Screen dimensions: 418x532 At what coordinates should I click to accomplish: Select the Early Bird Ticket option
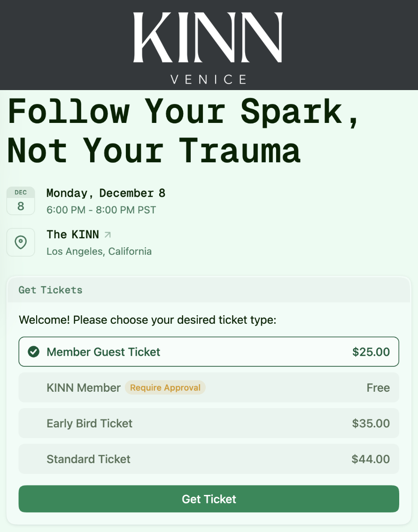209,423
